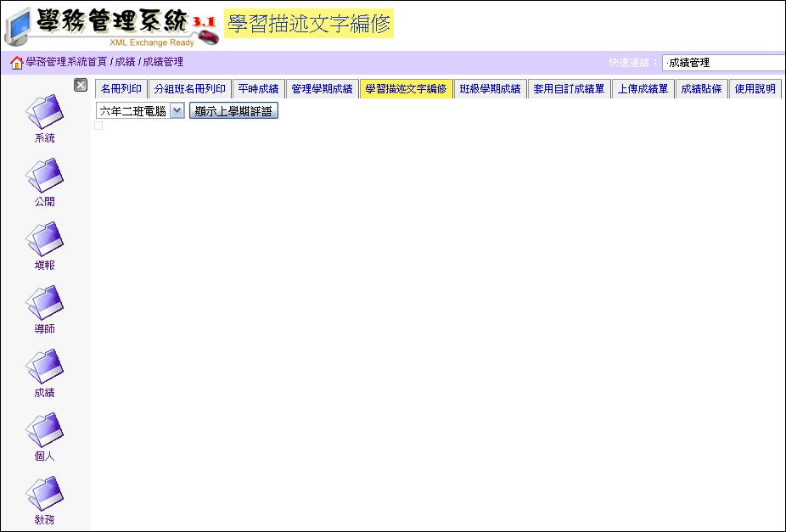The image size is (786, 532).
Task: Click the 快速連結 label text
Action: click(632, 63)
